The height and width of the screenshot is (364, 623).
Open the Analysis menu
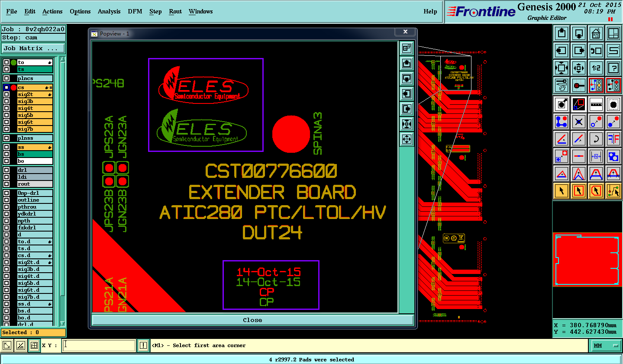[109, 11]
